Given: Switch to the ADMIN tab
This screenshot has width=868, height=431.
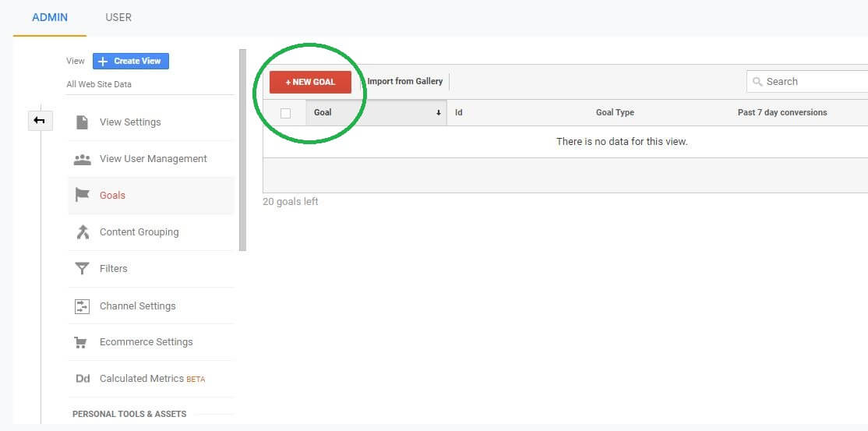Looking at the screenshot, I should pos(50,17).
